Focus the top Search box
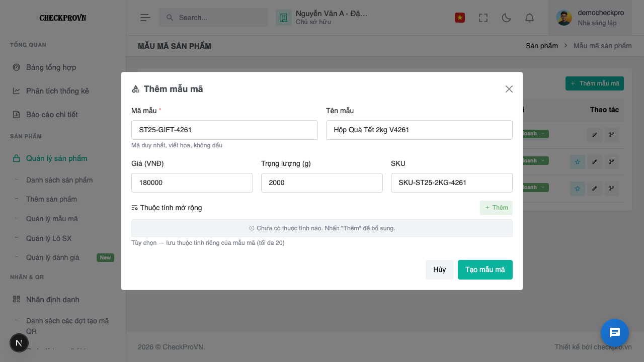Image resolution: width=644 pixels, height=362 pixels. (x=213, y=18)
